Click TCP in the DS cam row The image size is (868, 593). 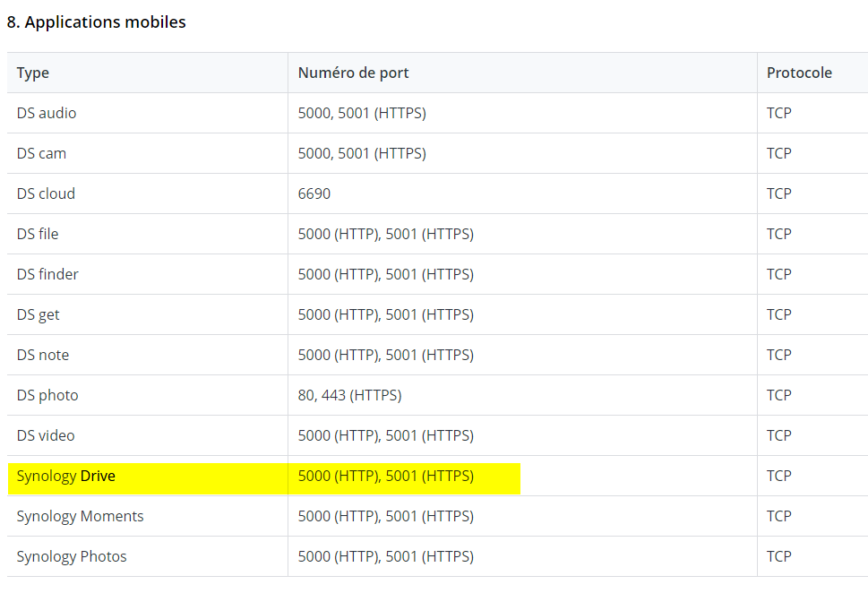[779, 153]
